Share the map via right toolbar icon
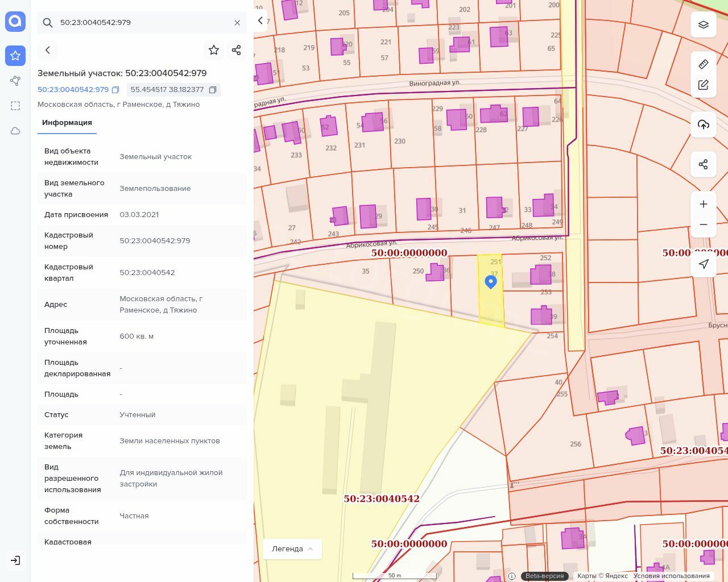 [x=704, y=164]
